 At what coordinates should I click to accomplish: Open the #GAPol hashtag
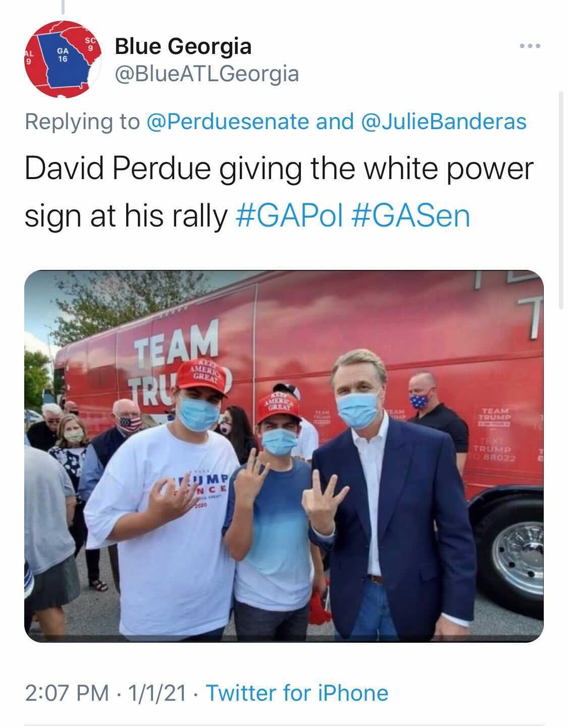289,215
